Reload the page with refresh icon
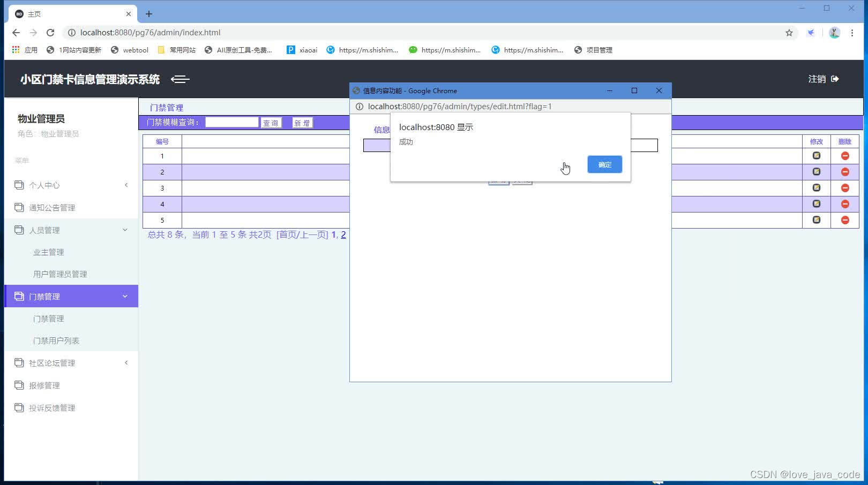This screenshot has width=868, height=485. pos(50,33)
